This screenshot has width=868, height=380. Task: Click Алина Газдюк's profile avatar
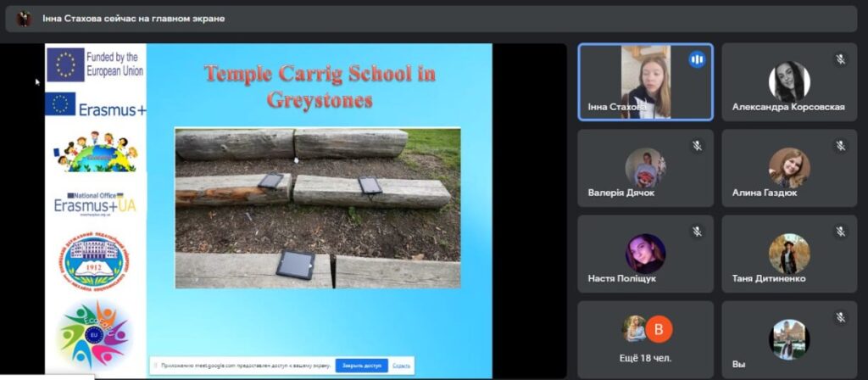coord(788,167)
